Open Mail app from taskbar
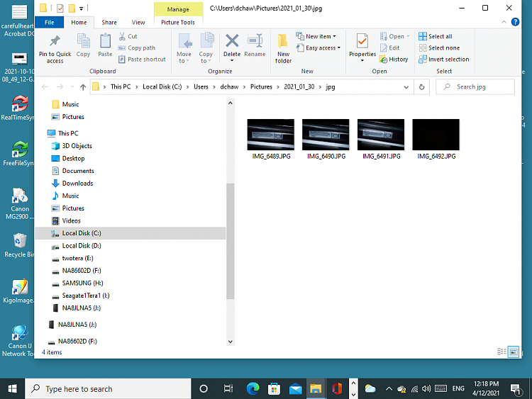 [296, 389]
